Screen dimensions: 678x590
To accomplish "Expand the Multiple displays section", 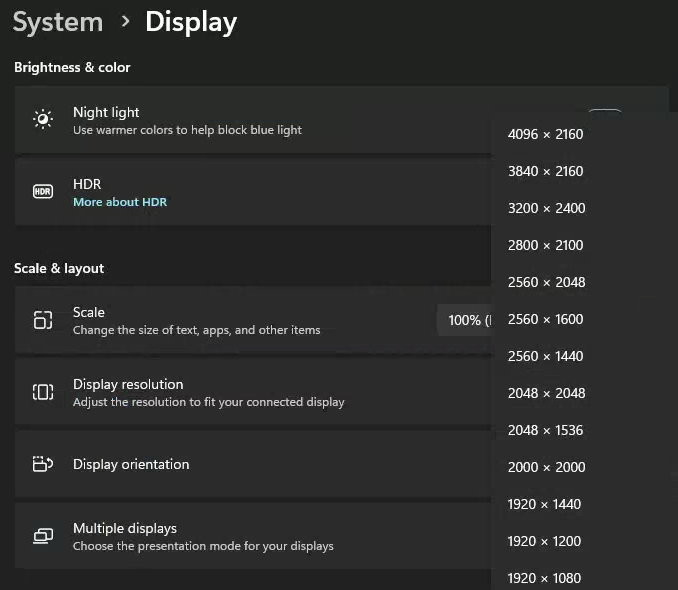I will pyautogui.click(x=250, y=536).
